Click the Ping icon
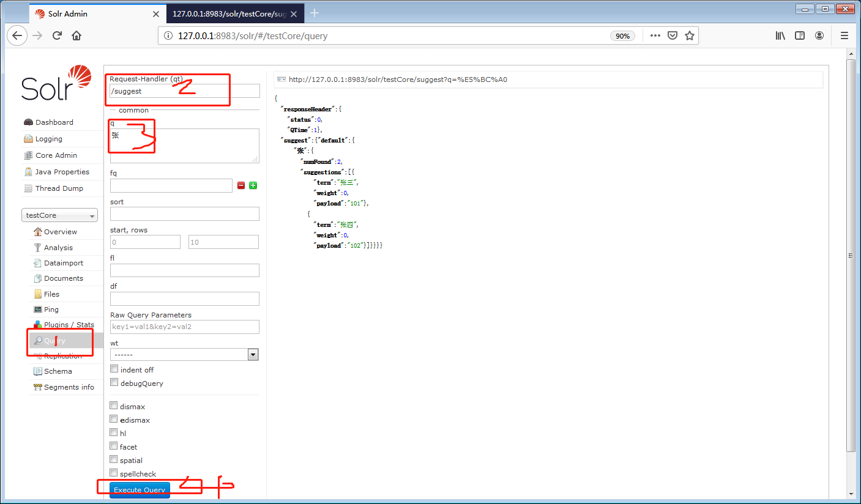 click(x=38, y=309)
